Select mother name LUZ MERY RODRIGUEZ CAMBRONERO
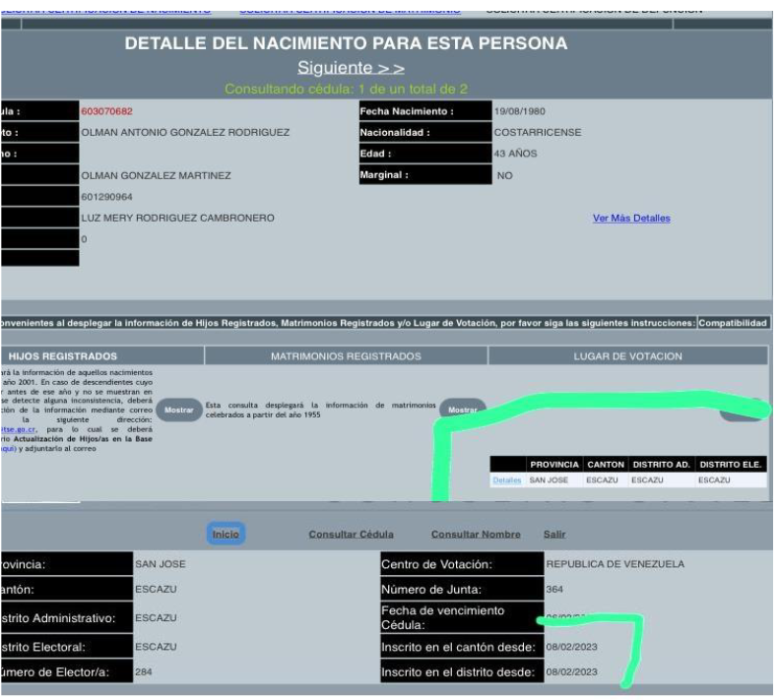Image resolution: width=779 pixels, height=700 pixels. point(178,219)
